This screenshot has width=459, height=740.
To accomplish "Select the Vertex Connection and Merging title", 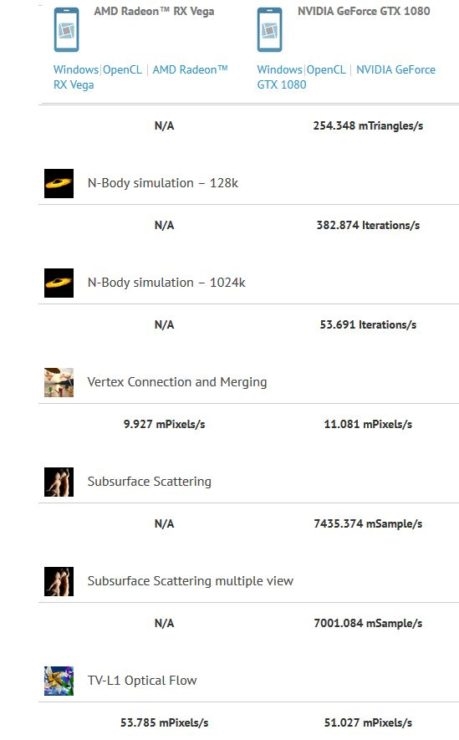I will pos(177,382).
